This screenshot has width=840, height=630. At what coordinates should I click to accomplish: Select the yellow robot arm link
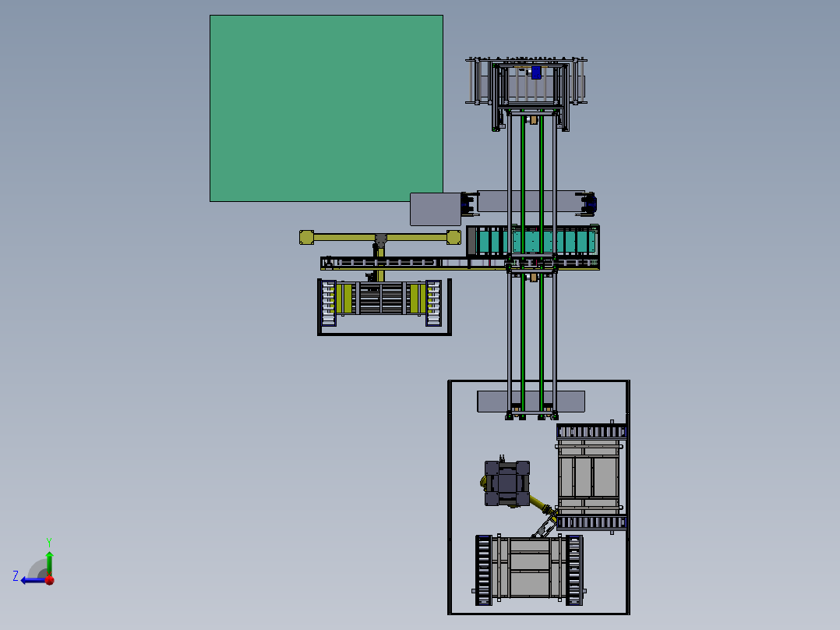tap(541, 504)
